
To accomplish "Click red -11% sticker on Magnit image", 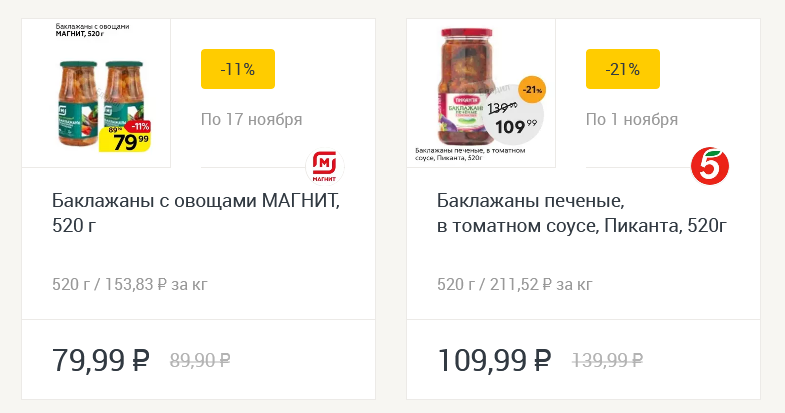I will coord(138,126).
